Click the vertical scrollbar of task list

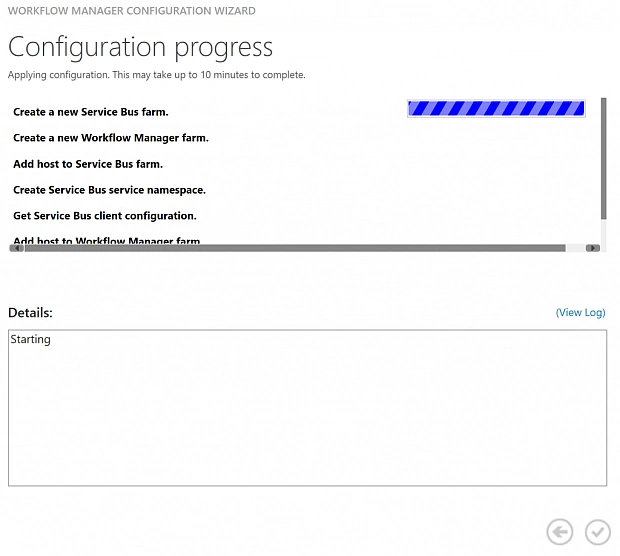tap(603, 158)
